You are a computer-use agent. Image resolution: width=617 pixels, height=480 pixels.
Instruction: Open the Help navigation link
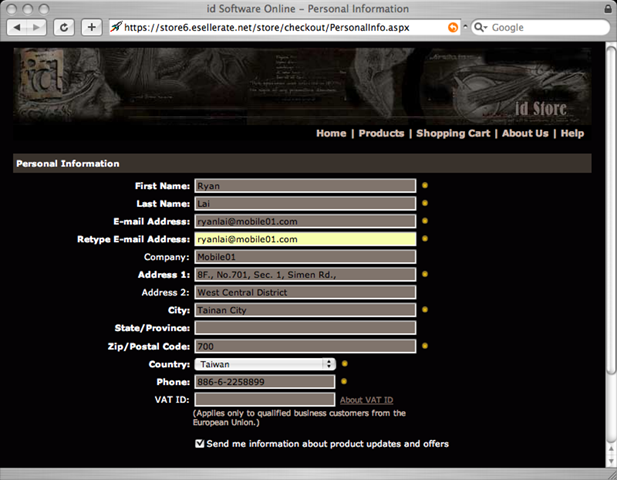click(572, 133)
